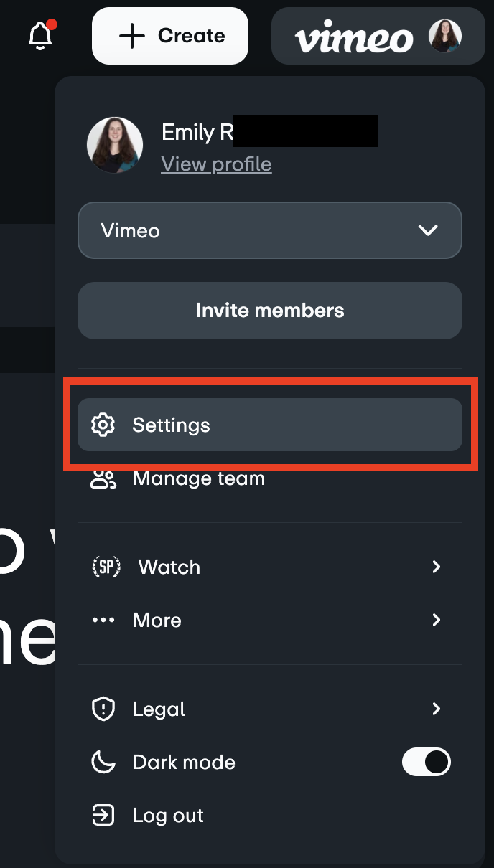
Task: Click the Vimeo logo in the header
Action: point(353,37)
